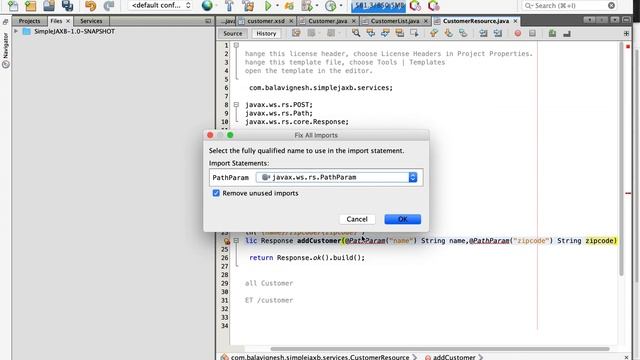
Task: Close the Files tab
Action: tap(68, 21)
